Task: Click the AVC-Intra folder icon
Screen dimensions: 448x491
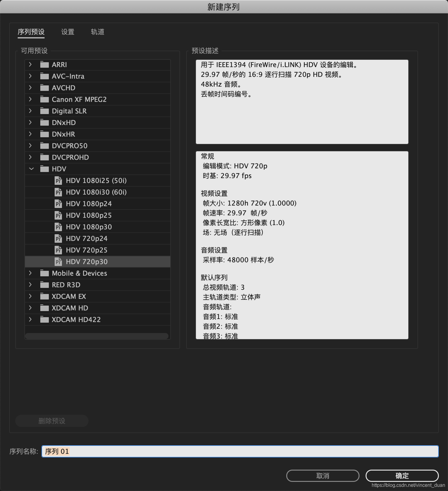Action: click(x=45, y=76)
